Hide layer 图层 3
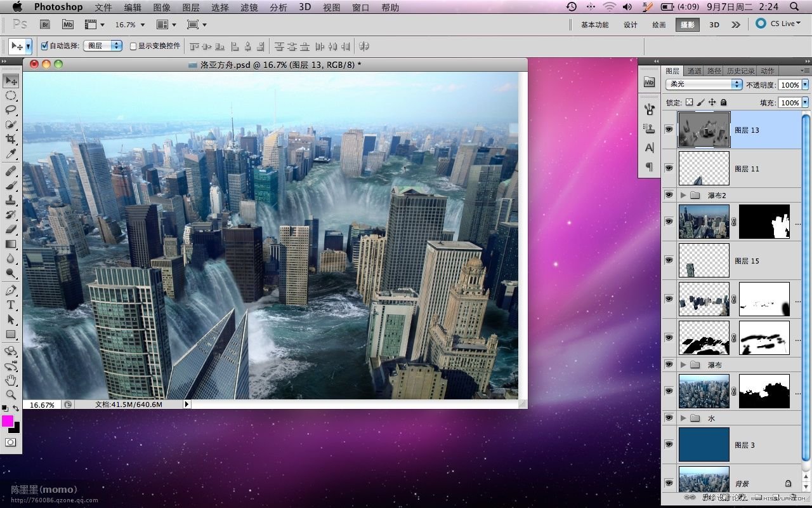This screenshot has width=812, height=508. coord(669,444)
